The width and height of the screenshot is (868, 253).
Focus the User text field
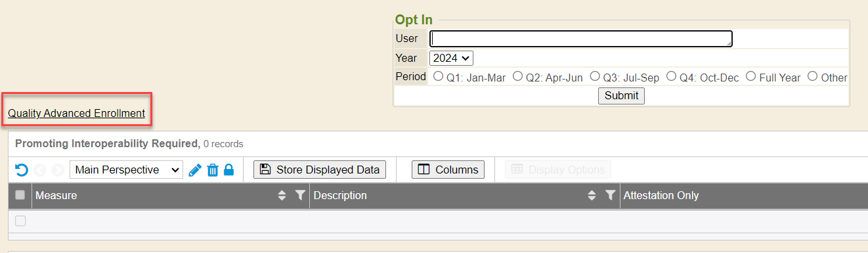[581, 39]
